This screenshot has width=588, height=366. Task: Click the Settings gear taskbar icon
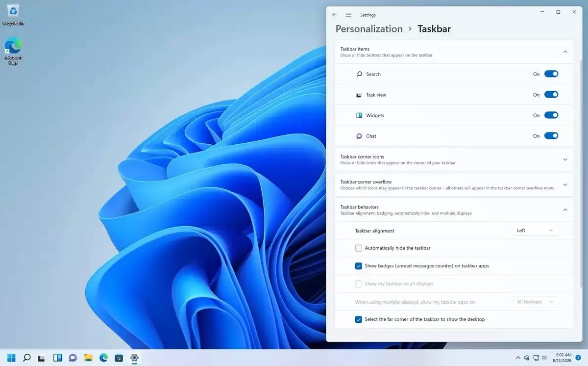click(134, 358)
